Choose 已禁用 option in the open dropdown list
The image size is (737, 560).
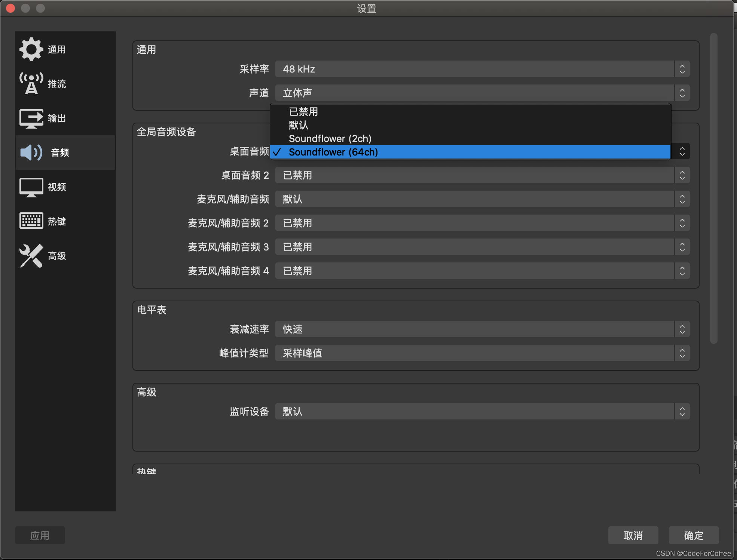(303, 111)
